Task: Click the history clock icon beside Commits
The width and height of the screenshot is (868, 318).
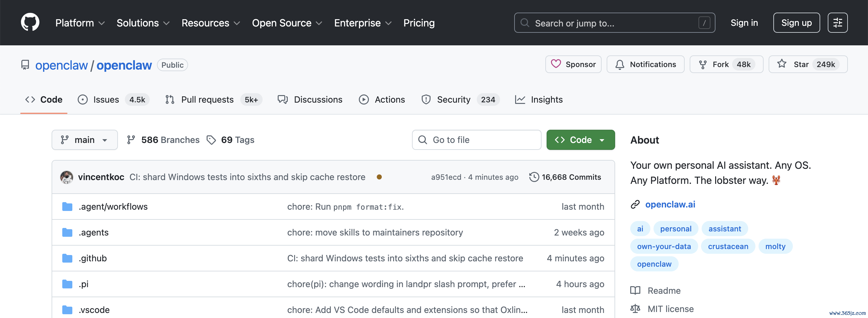Action: click(534, 177)
